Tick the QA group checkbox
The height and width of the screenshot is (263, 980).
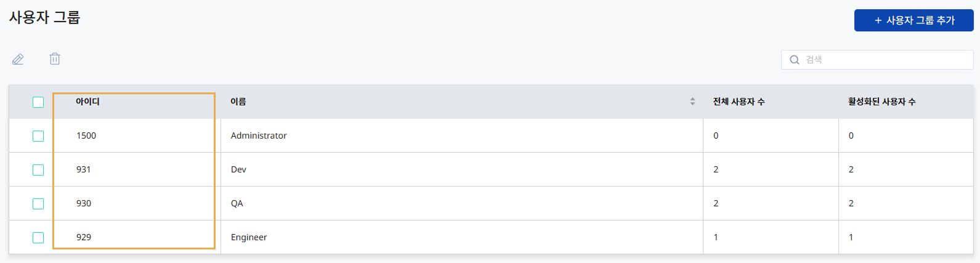(38, 204)
